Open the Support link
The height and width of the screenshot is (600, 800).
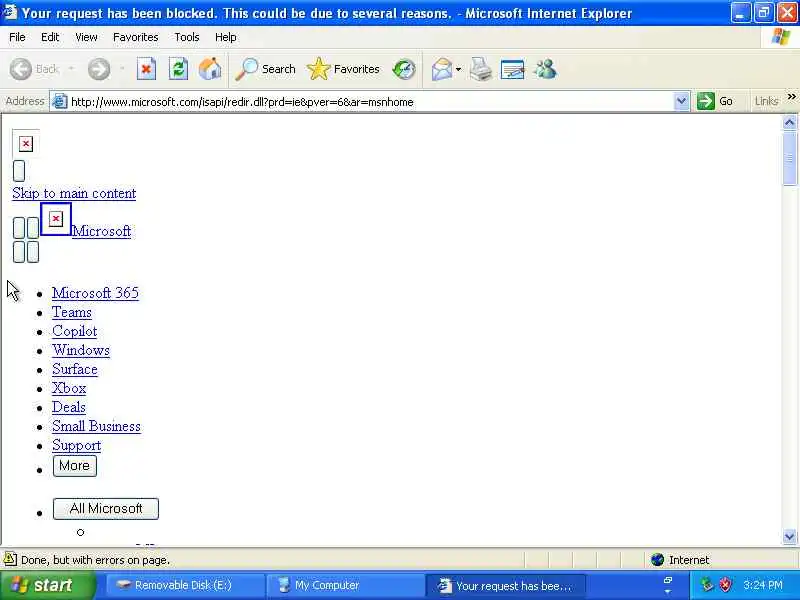pos(77,445)
